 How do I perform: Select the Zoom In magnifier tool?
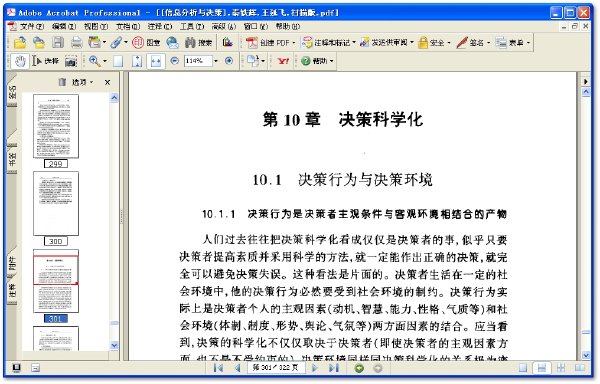coord(94,61)
